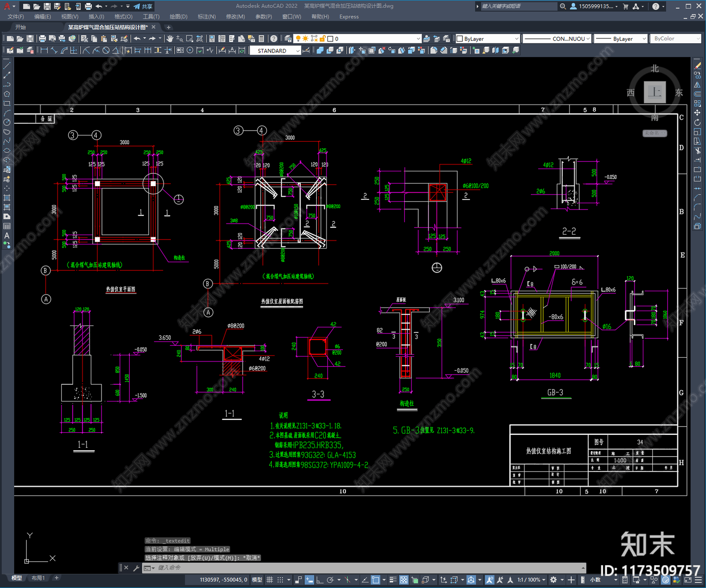Image resolution: width=706 pixels, height=588 pixels.
Task: Click the Pan hand icon
Action: pyautogui.click(x=170, y=39)
